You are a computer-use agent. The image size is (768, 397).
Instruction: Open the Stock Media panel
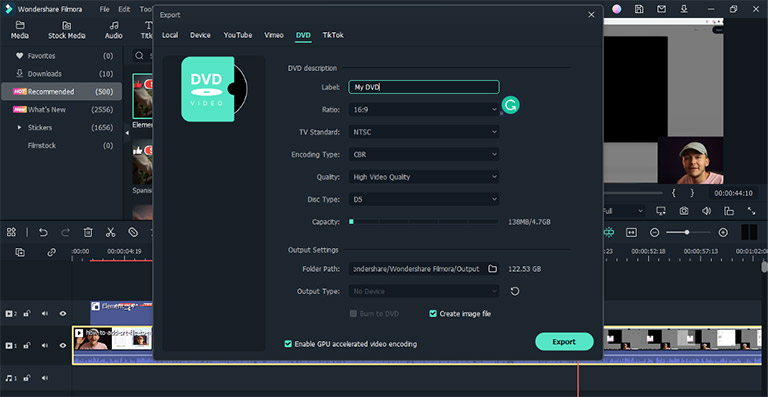point(67,30)
